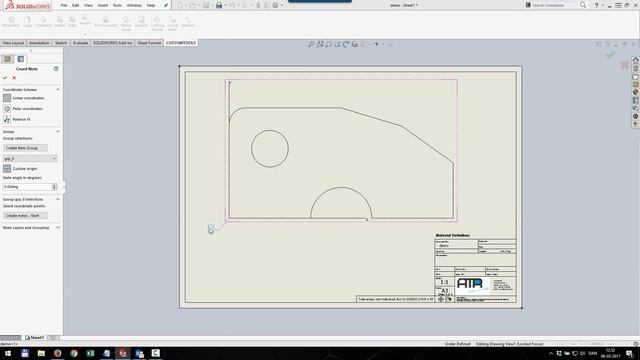Switch to Sketch tab
Viewport: 640px width, 360px height.
click(x=61, y=43)
